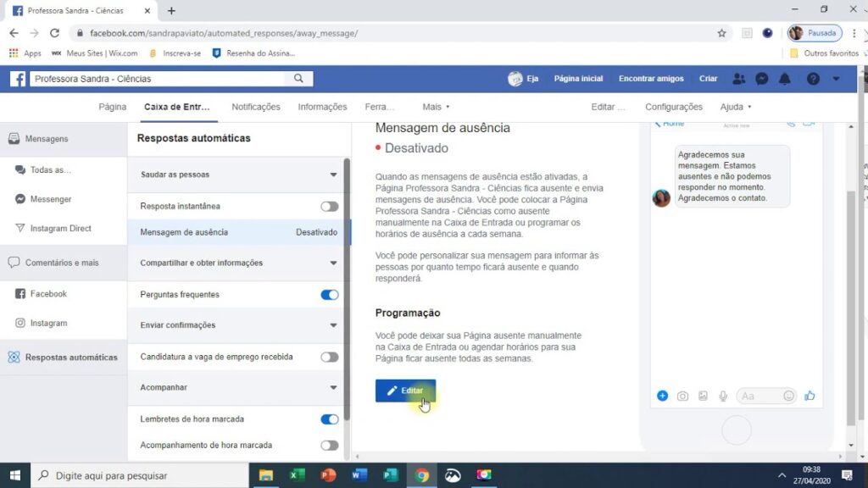Switch to Caixa de Entr... tab
Screen dimensions: 868x488
[177, 107]
